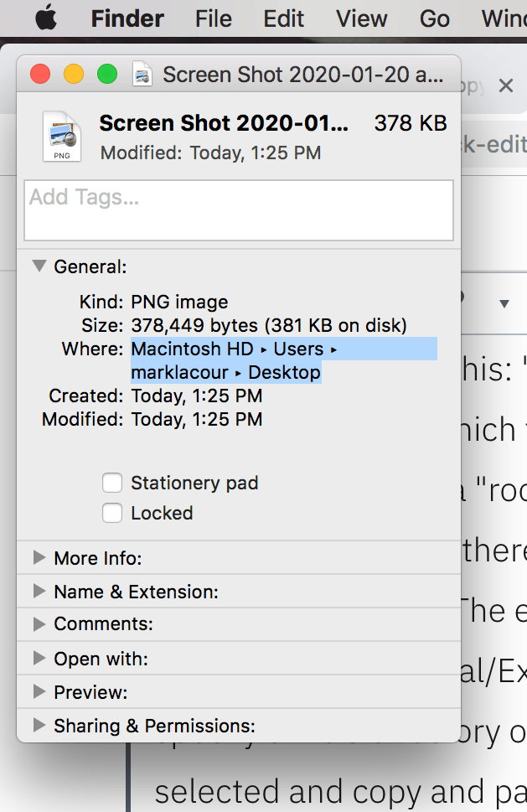Collapse the General section
The width and height of the screenshot is (527, 812).
point(39,266)
